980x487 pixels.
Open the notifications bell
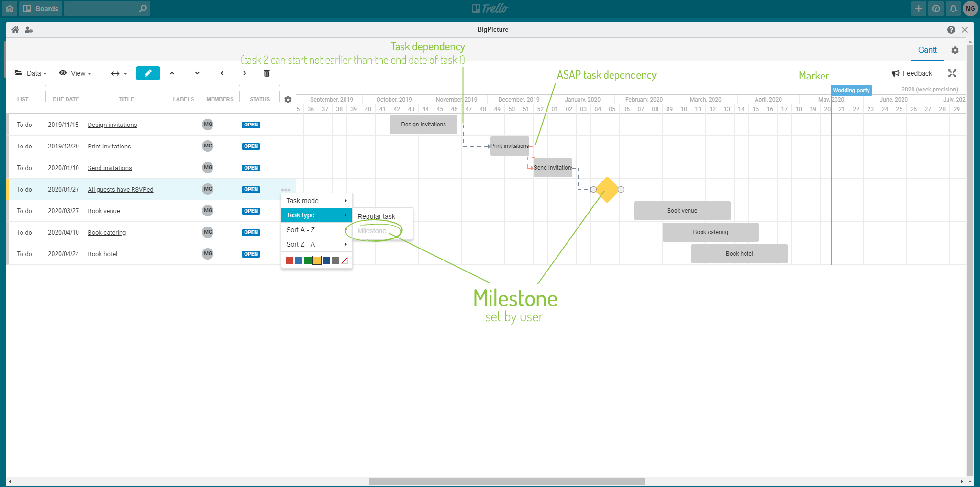point(953,9)
